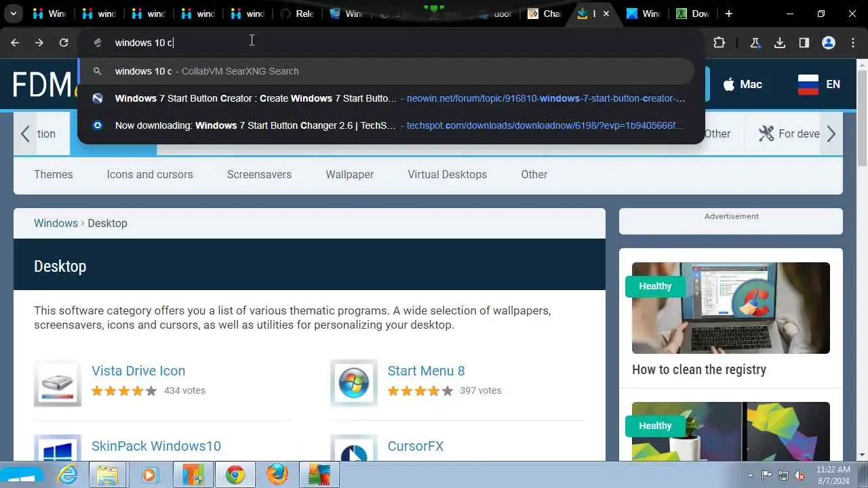
Task: Open the Chrome extensions puzzle icon
Action: coord(719,43)
